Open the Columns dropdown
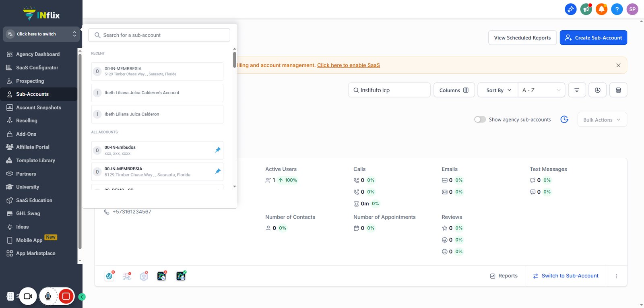Viewport: 644px width, 308px height. click(x=454, y=90)
